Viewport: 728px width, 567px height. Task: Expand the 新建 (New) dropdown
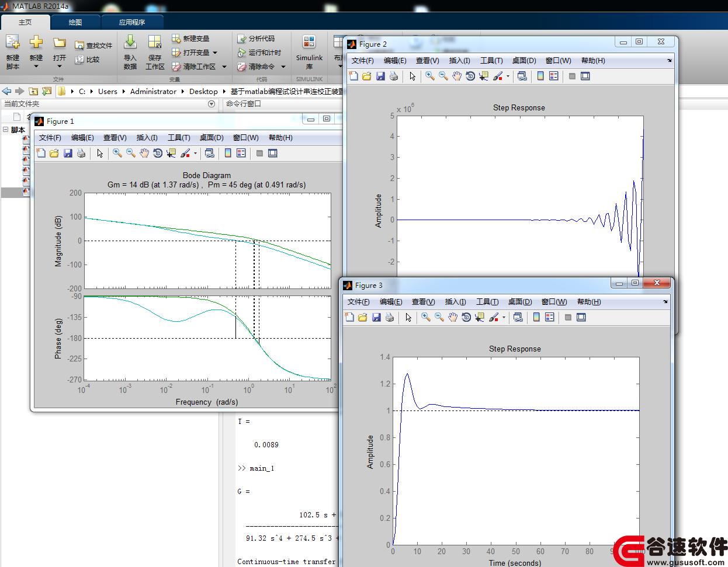click(36, 66)
